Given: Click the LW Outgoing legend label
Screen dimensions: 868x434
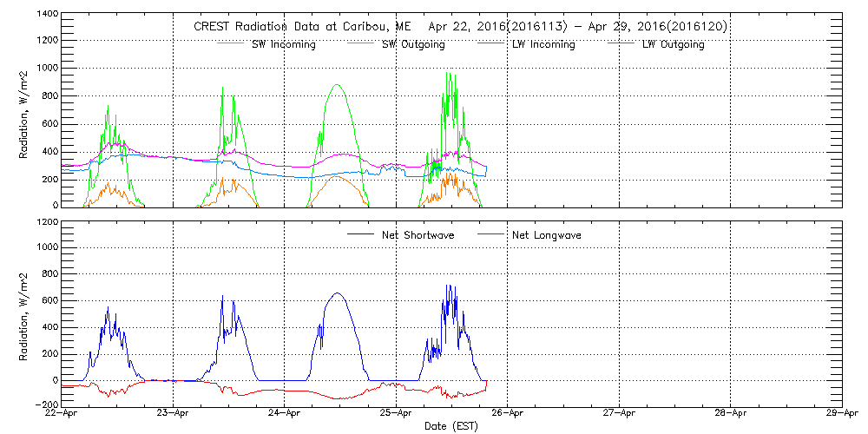Looking at the screenshot, I should (673, 44).
